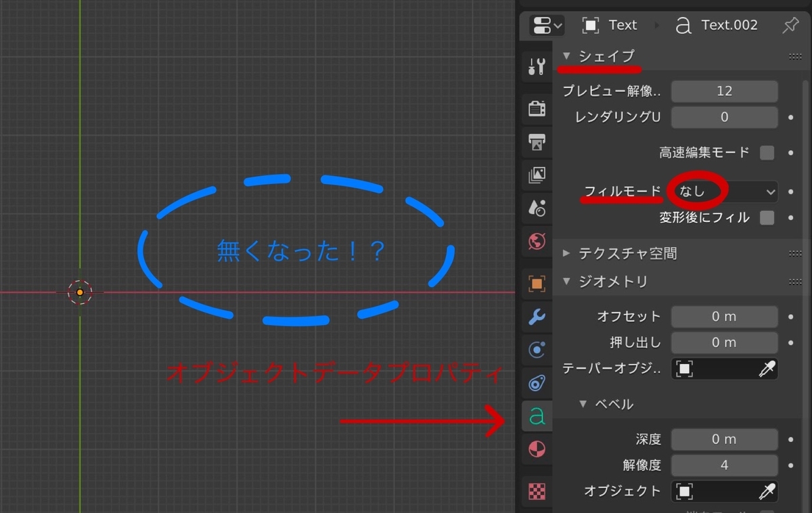This screenshot has width=812, height=513.
Task: Select Text.002 in the breadcrumb path
Action: click(727, 25)
